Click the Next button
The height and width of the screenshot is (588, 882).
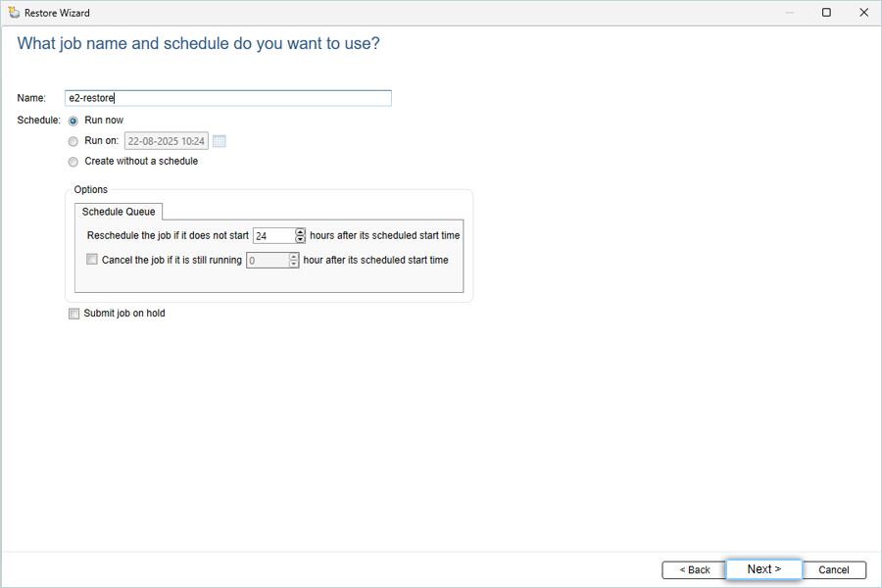click(x=763, y=569)
